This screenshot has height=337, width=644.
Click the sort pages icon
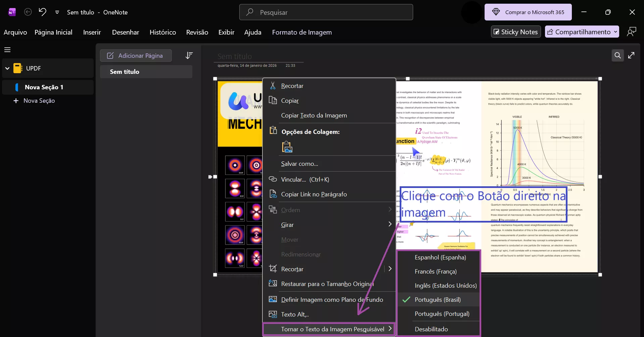pos(189,55)
